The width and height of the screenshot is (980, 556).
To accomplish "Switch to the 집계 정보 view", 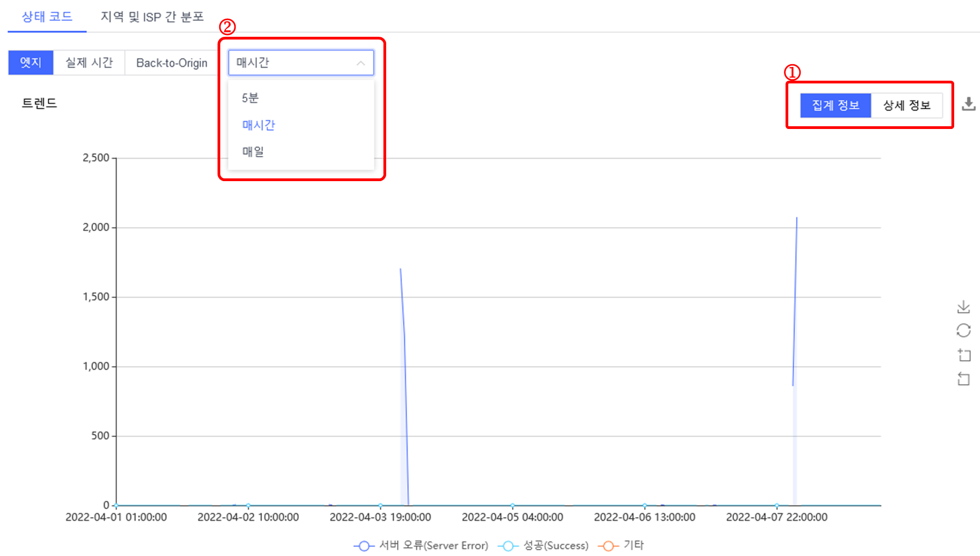I will tap(836, 105).
